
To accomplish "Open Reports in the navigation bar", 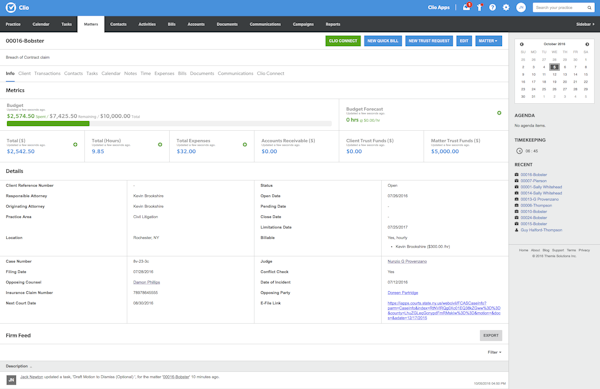I will tap(333, 24).
